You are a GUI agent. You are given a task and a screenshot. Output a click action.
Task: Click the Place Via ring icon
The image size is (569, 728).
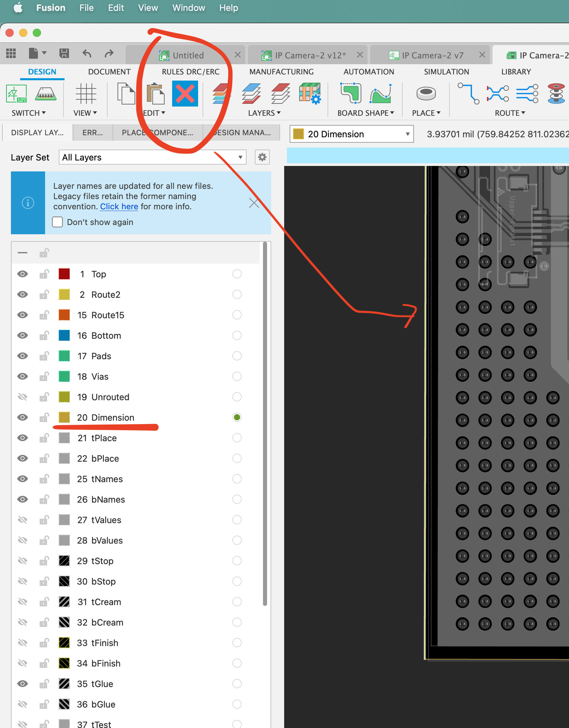pyautogui.click(x=426, y=93)
